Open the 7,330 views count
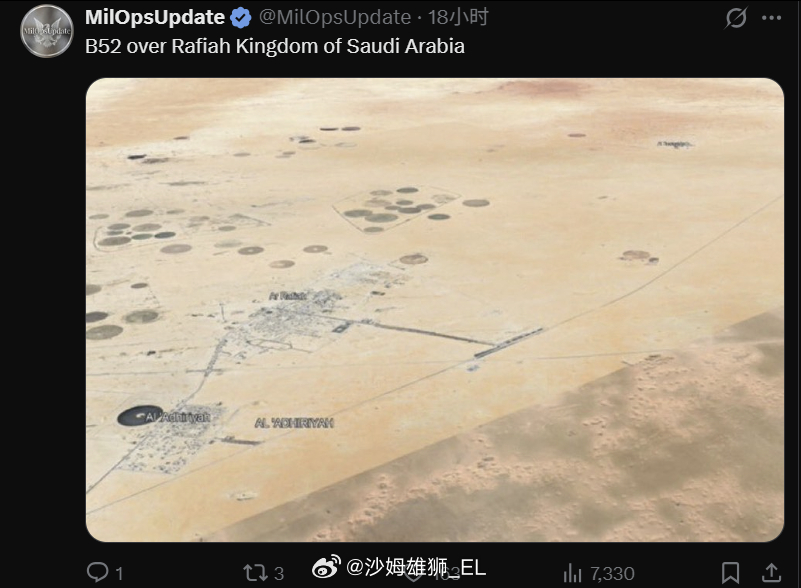This screenshot has height=588, width=801. (612, 574)
